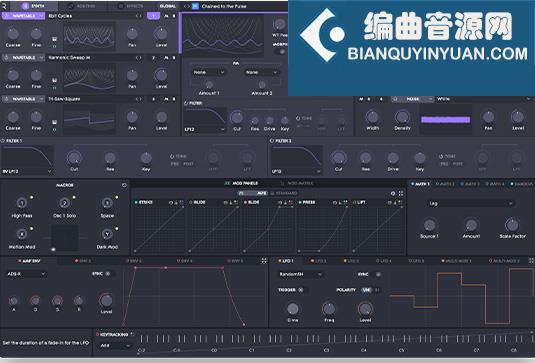Toggle FILTER 2 power icon

pos(272,141)
